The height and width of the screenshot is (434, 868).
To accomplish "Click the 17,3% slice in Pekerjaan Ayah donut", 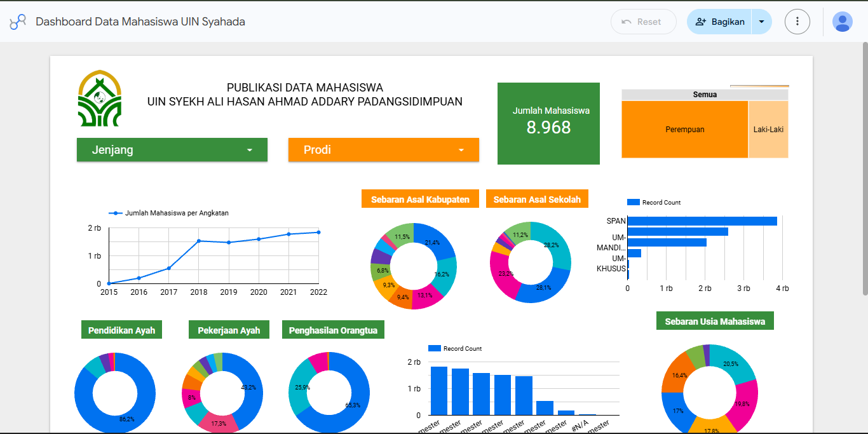I will tap(218, 423).
